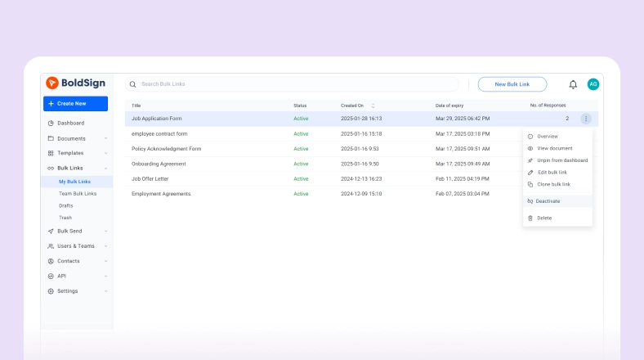Click the Settings gear icon
This screenshot has width=644, height=360.
(51, 291)
